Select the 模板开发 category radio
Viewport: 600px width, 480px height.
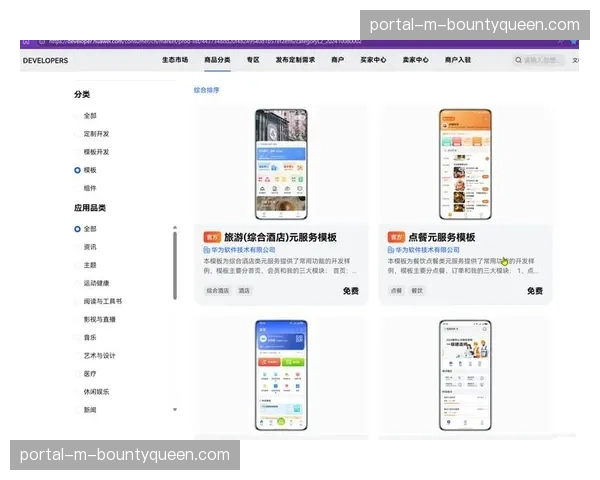click(x=77, y=152)
